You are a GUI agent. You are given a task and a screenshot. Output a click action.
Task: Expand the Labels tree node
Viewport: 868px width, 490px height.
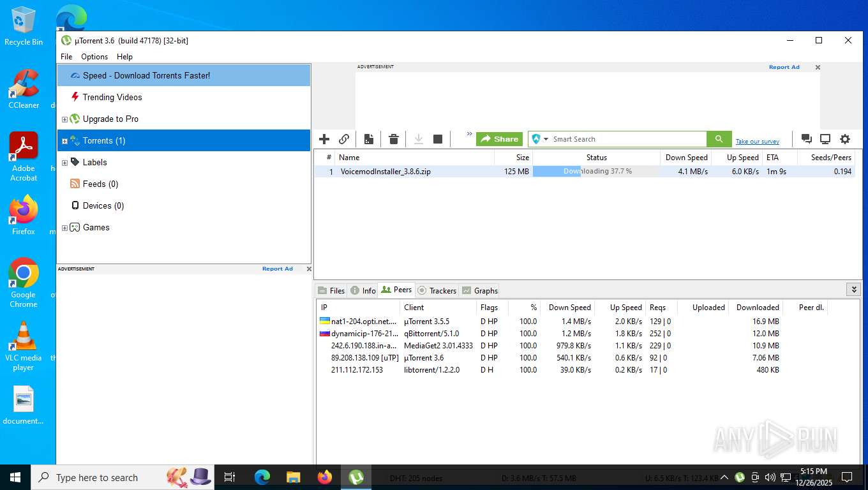pos(64,163)
